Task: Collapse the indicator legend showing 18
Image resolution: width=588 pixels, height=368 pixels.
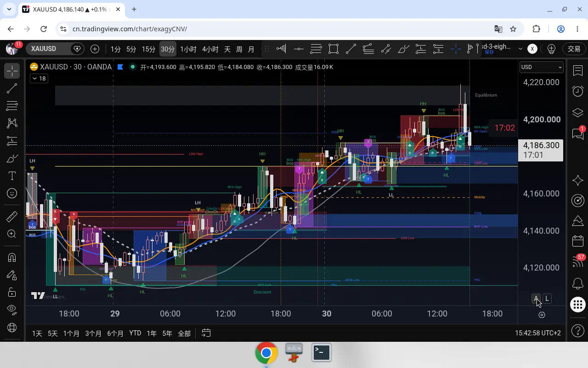Action: coord(39,79)
